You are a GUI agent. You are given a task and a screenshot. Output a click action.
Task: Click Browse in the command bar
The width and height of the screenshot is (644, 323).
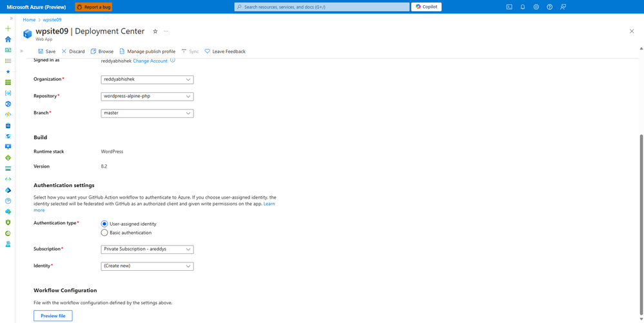tap(102, 52)
